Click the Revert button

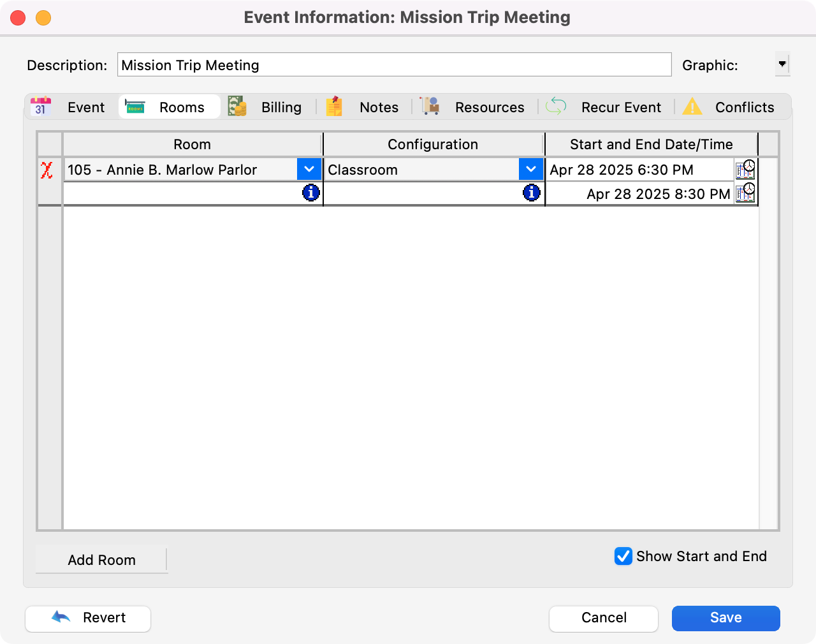88,618
